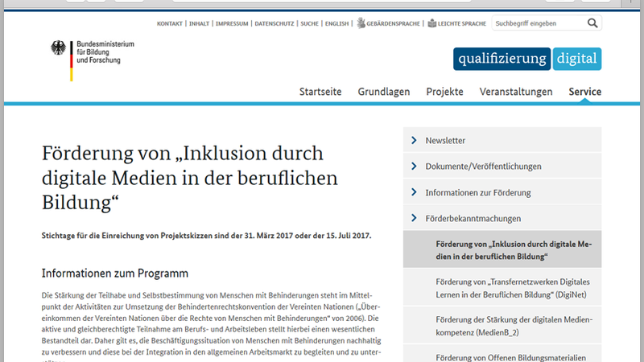This screenshot has width=644, height=362.
Task: Open the Kontakt link
Action: (170, 24)
